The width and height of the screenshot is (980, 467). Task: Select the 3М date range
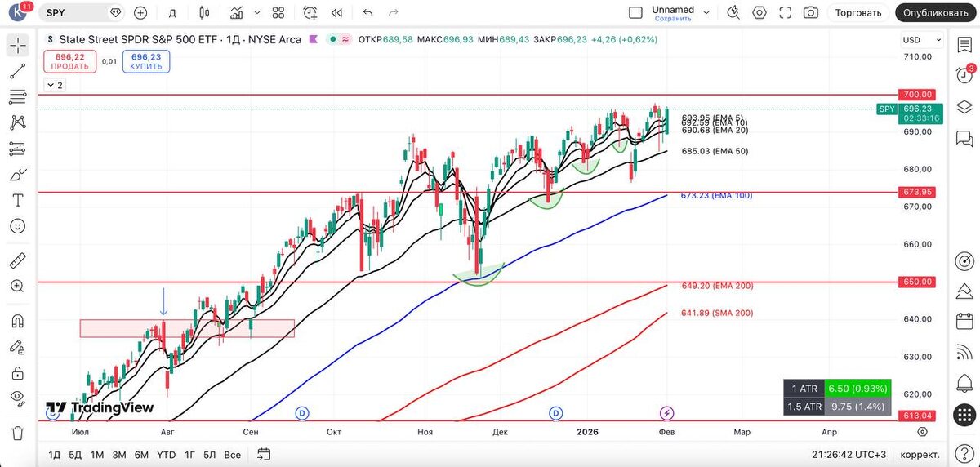pyautogui.click(x=119, y=454)
